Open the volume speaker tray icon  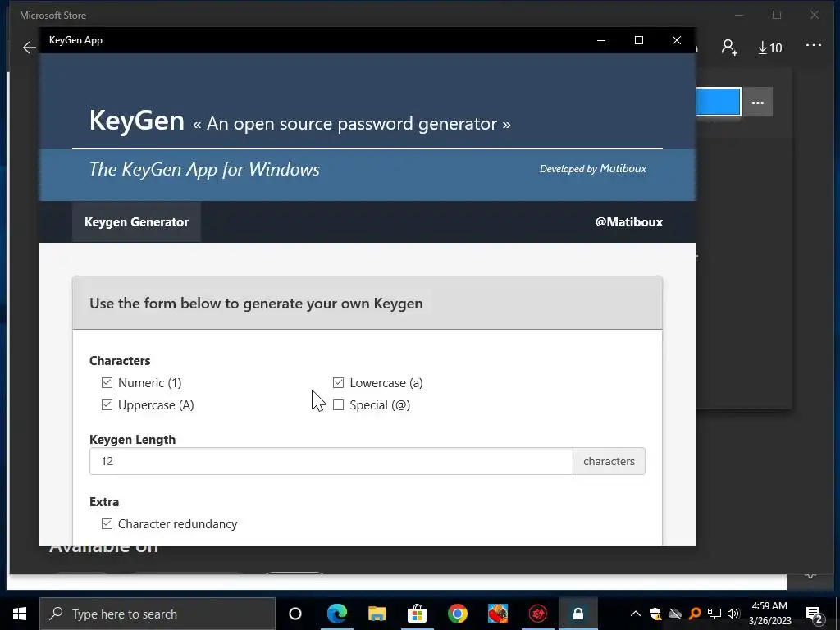coord(733,614)
